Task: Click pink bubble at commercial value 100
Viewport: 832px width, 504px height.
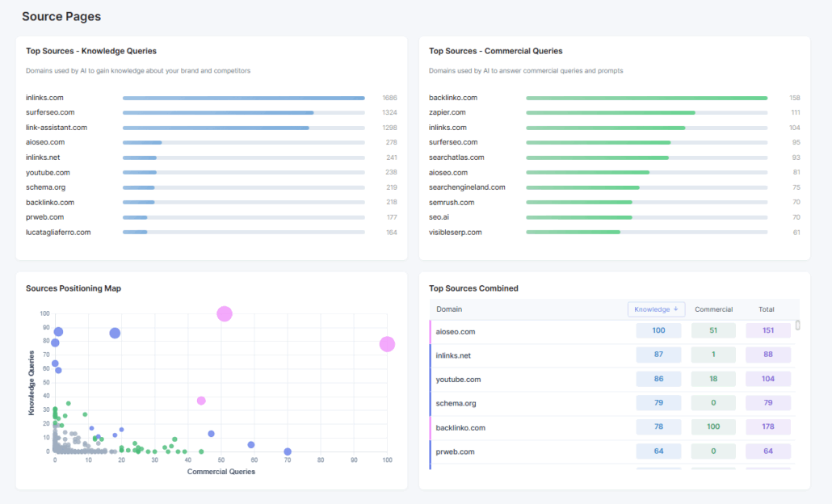Action: 388,344
